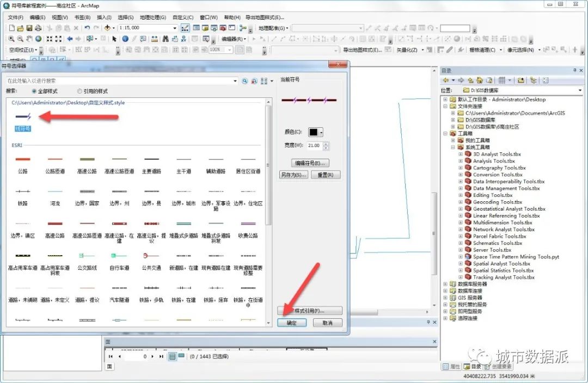Collapse the 工具箱 tree node

coord(445,133)
